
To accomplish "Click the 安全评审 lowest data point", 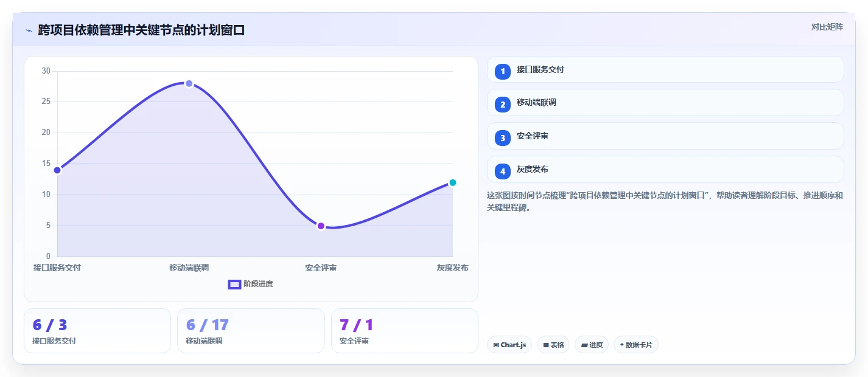I will click(321, 226).
